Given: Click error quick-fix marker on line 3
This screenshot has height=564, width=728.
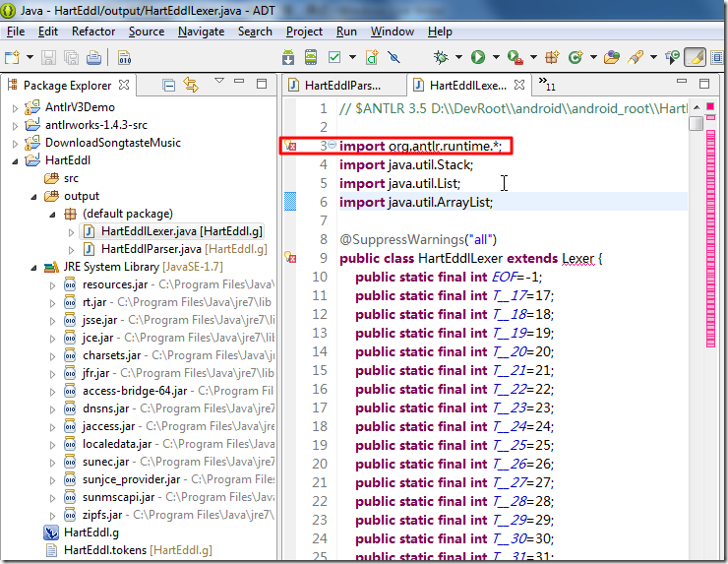Looking at the screenshot, I should [290, 146].
